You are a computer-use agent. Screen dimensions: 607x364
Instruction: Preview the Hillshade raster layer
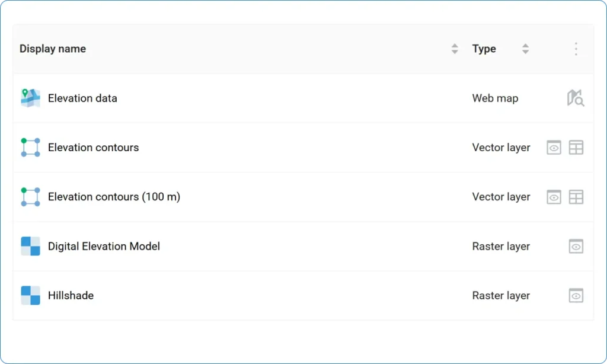(576, 295)
